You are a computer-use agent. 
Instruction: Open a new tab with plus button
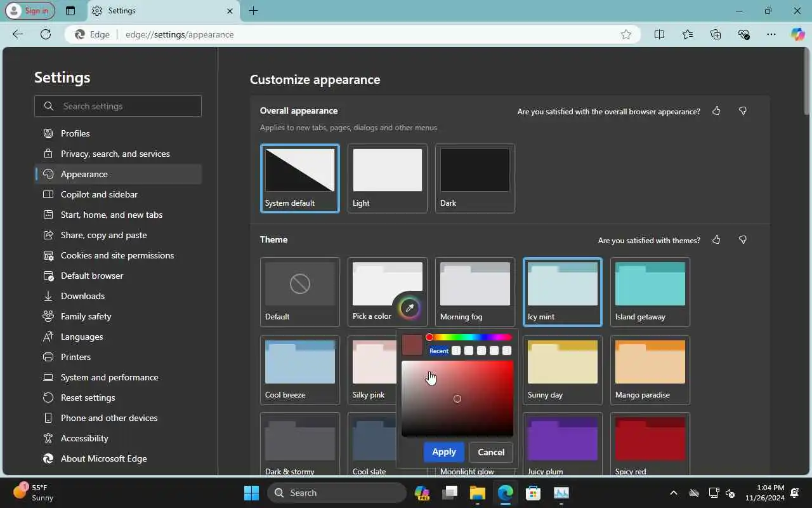253,11
